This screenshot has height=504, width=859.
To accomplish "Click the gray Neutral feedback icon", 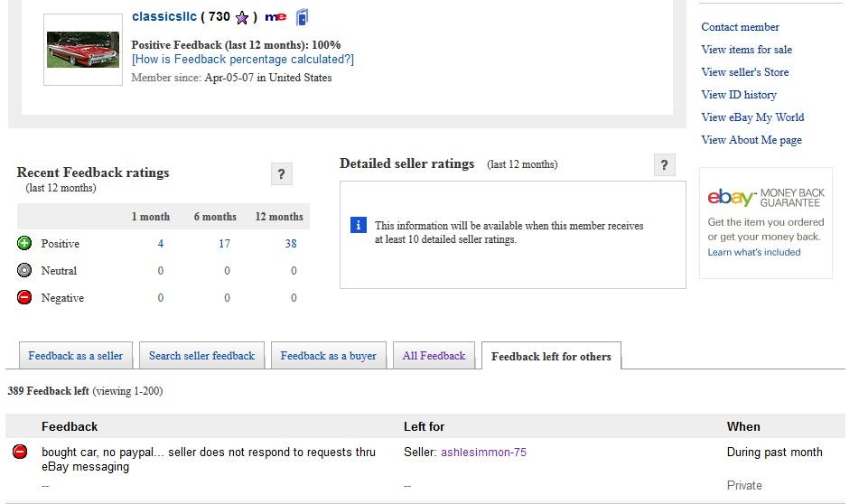I will click(24, 270).
